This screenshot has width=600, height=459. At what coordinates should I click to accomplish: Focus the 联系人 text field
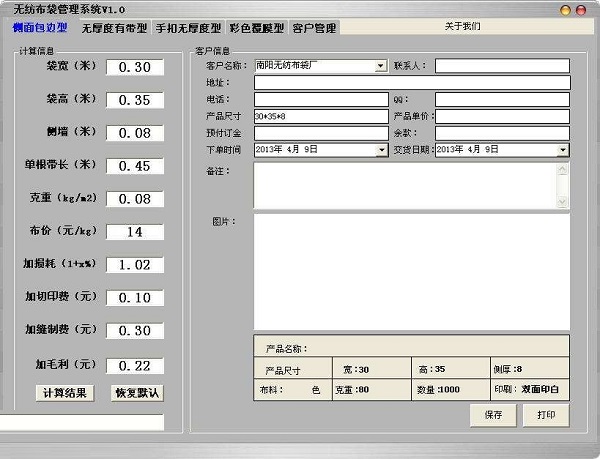tap(502, 66)
